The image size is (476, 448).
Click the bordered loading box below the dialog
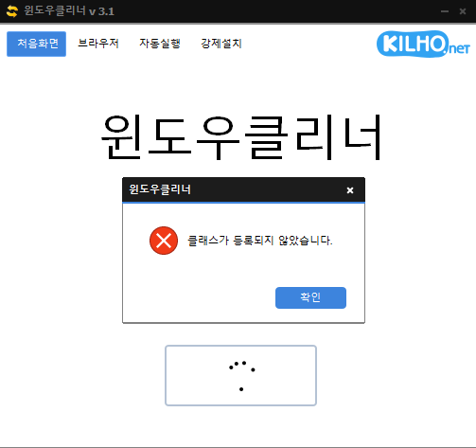coord(240,375)
